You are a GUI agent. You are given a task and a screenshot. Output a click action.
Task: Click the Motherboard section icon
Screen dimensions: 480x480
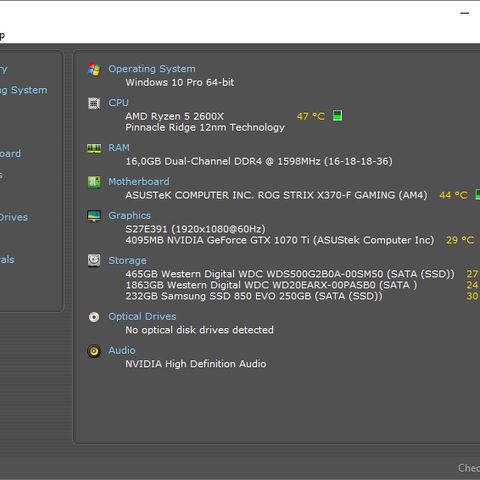94,182
